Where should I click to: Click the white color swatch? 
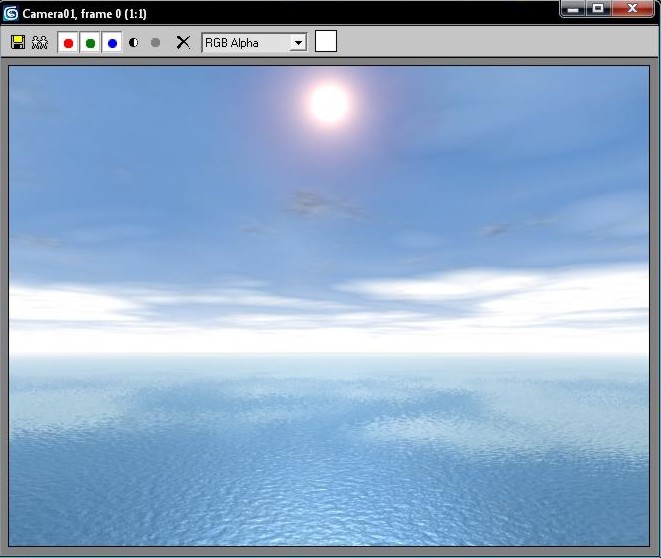point(326,41)
